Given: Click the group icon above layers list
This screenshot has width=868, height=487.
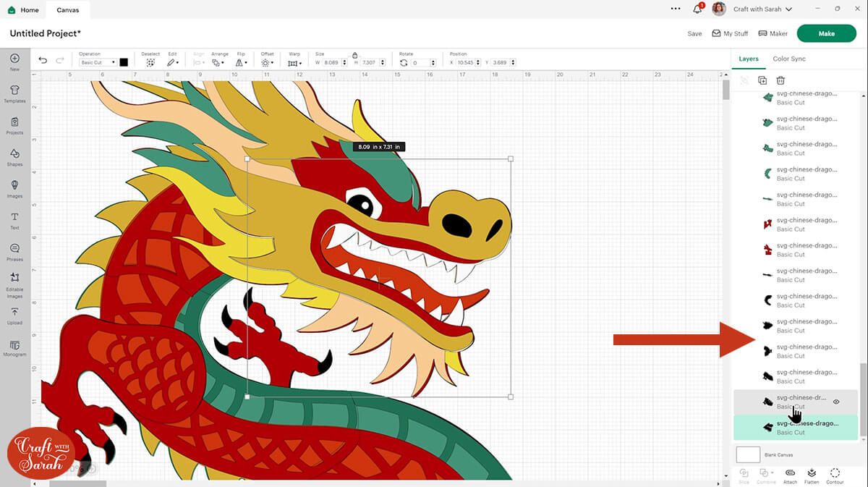Looking at the screenshot, I should (x=744, y=80).
